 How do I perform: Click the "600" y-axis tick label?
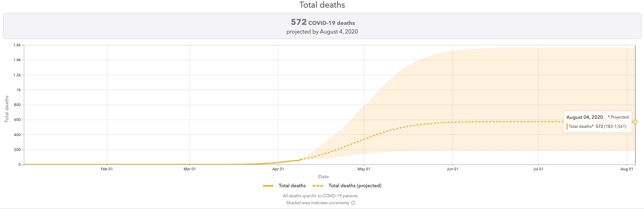[17, 120]
